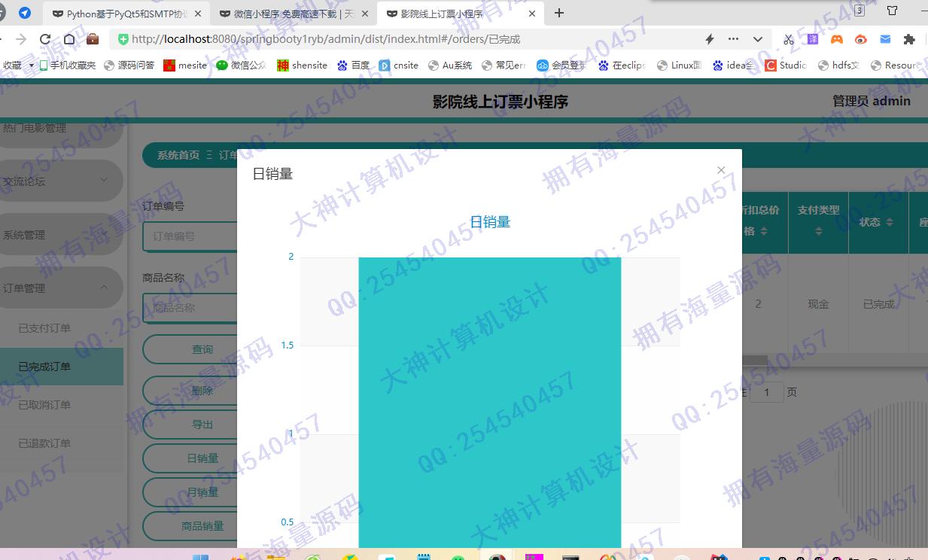
Task: Select 已完成订单 in the sidebar
Action: click(62, 367)
